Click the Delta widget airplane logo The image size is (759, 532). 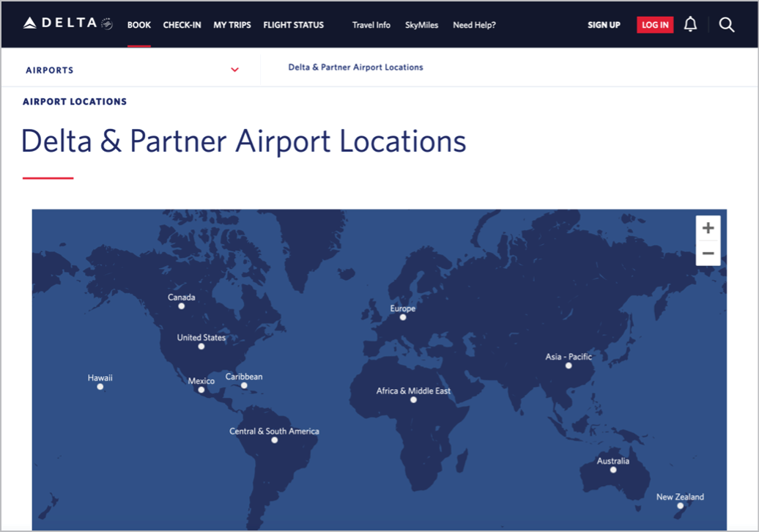[x=105, y=23]
